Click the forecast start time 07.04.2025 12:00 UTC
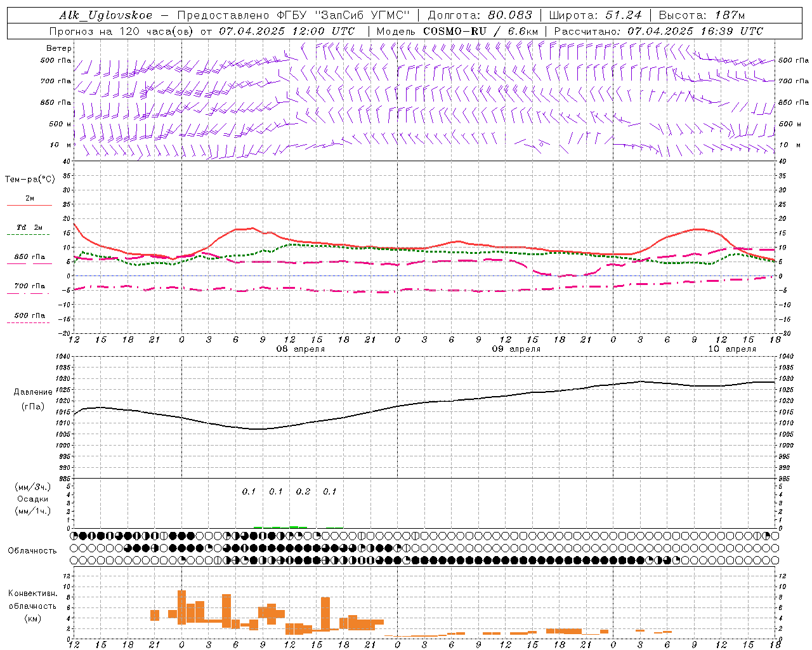The image size is (812, 650). click(287, 31)
